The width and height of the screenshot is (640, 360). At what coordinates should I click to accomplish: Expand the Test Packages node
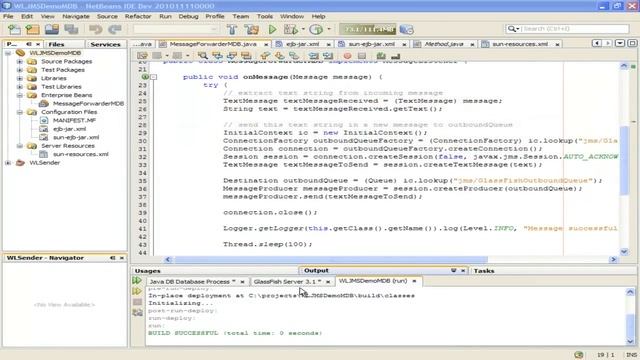pyautogui.click(x=20, y=70)
